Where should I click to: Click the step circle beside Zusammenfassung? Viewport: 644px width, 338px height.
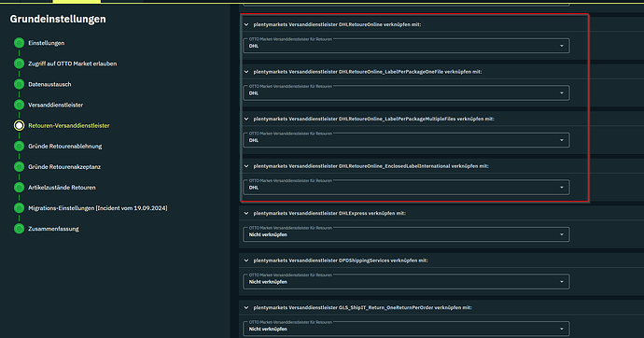point(19,229)
